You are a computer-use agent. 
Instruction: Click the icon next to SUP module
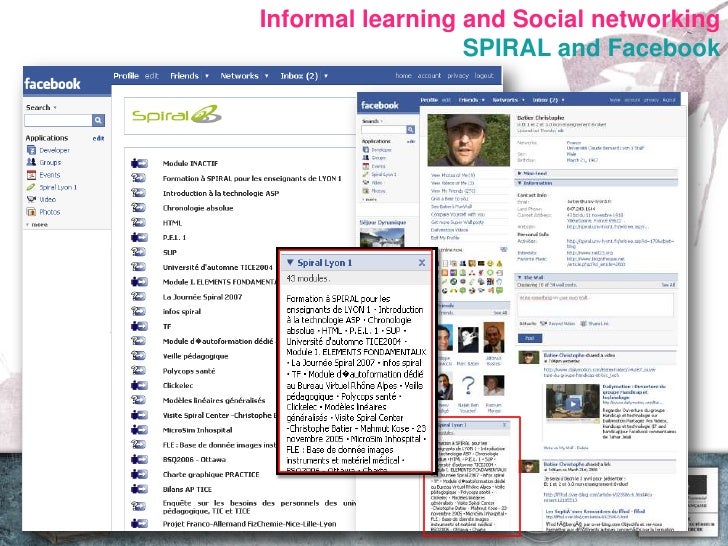139,252
